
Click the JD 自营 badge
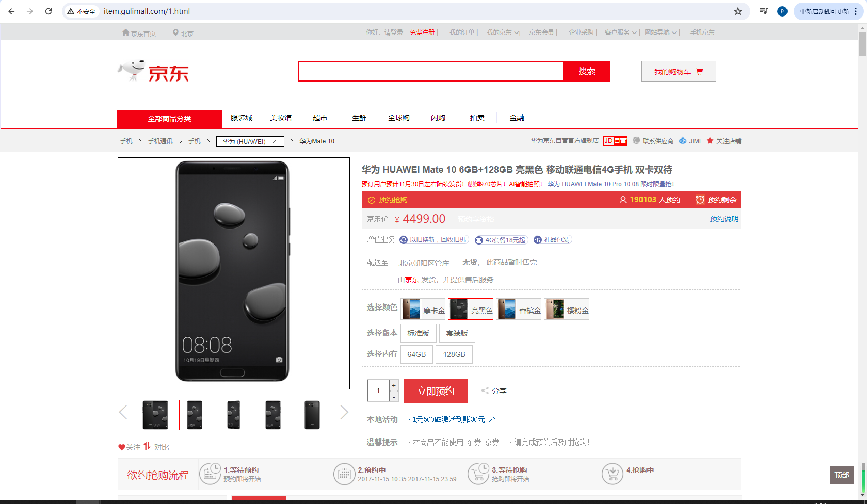pyautogui.click(x=615, y=141)
